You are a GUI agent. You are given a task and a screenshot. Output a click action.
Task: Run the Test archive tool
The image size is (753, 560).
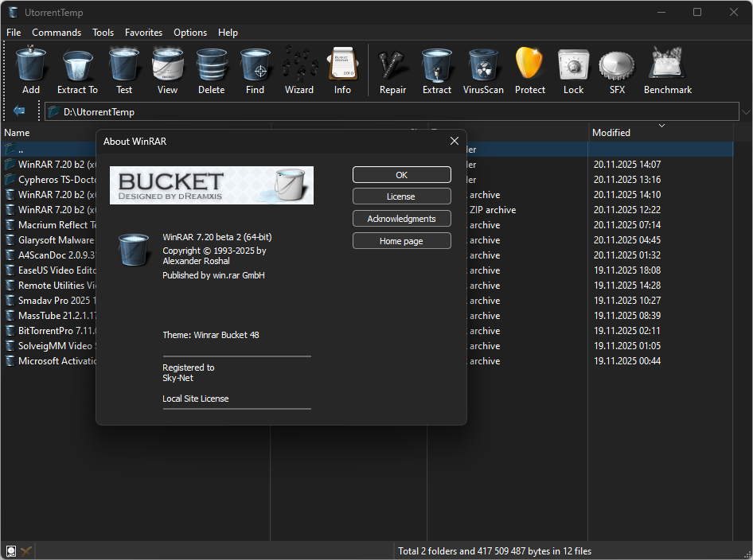pos(124,69)
